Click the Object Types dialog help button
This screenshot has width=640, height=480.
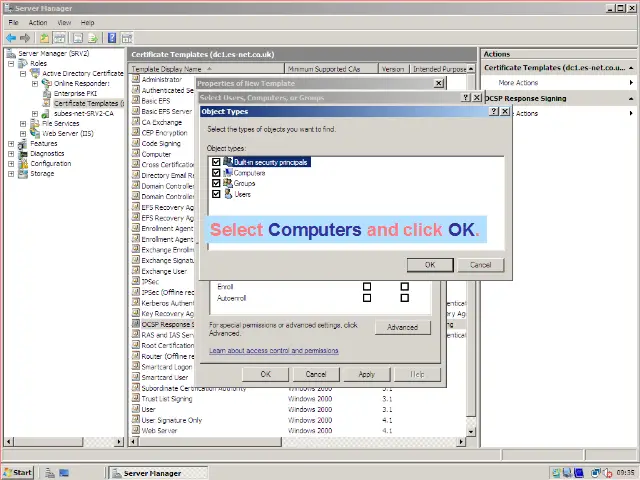click(492, 112)
